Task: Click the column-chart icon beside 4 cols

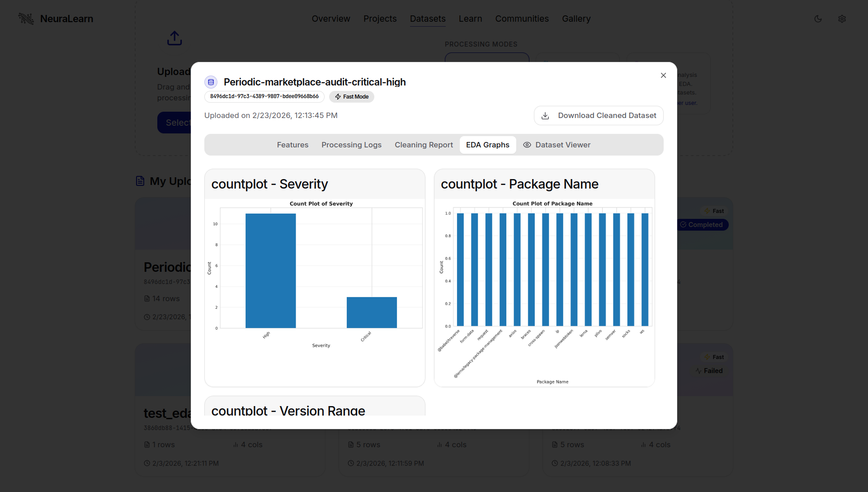Action: coord(236,445)
